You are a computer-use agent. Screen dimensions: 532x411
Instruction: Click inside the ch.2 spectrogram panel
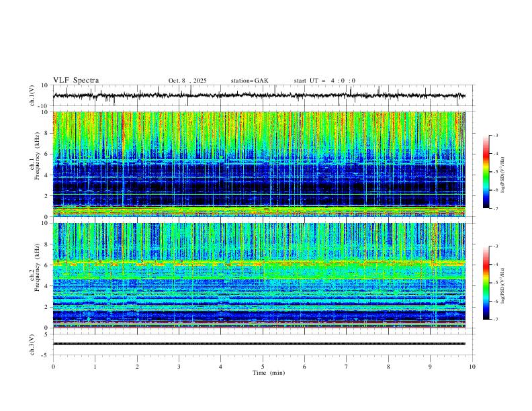click(259, 275)
